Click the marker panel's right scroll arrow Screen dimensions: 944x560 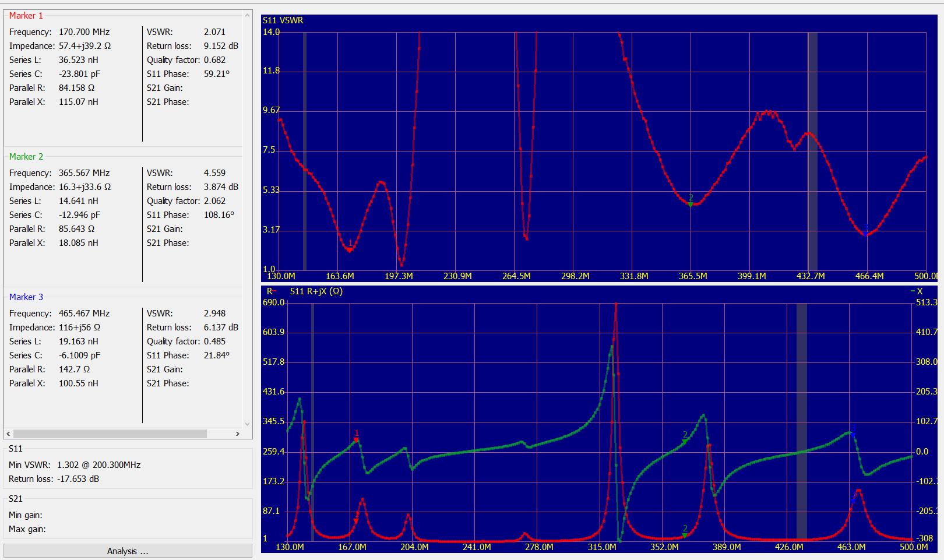tap(237, 434)
